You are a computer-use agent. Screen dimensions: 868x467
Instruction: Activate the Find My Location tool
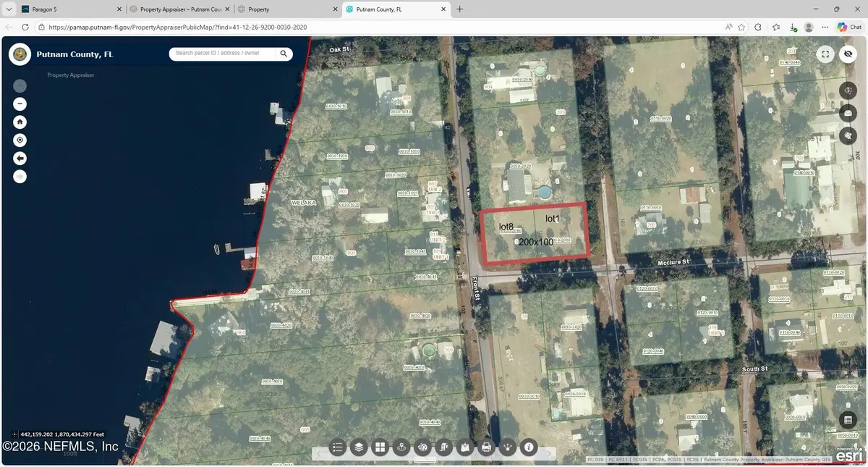pos(20,140)
